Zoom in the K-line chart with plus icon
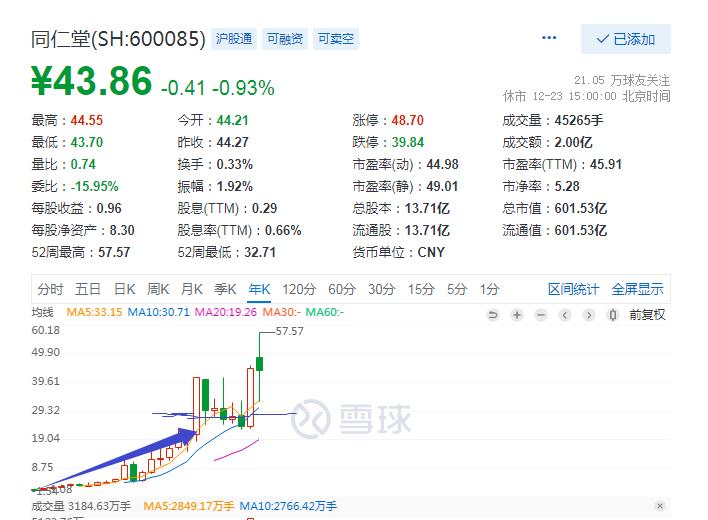This screenshot has height=520, width=708. click(517, 315)
